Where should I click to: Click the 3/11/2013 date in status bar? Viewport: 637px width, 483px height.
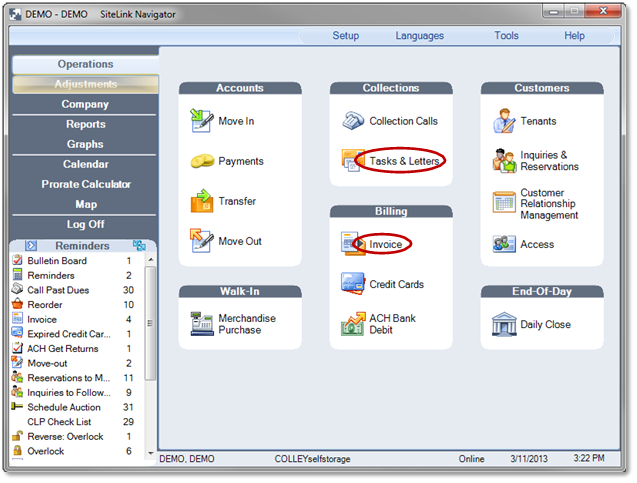pos(529,459)
